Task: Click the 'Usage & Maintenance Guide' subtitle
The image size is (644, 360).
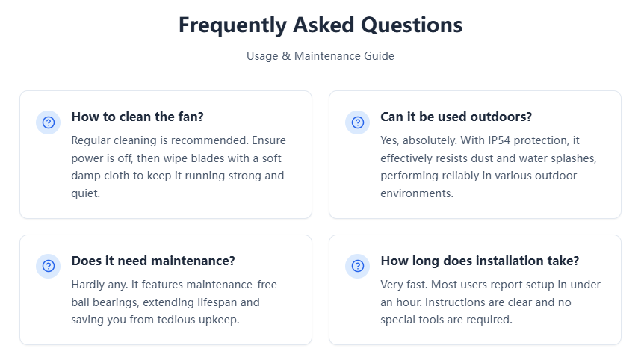Action: tap(321, 56)
